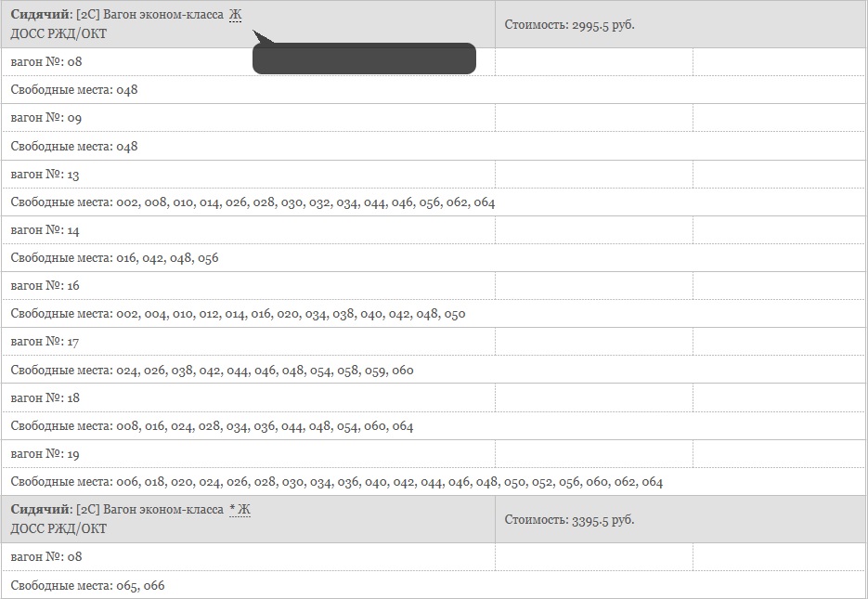Image resolution: width=868 pixels, height=599 pixels.
Task: Select the cost cell showing 3395.5 руб.
Action: pos(681,519)
